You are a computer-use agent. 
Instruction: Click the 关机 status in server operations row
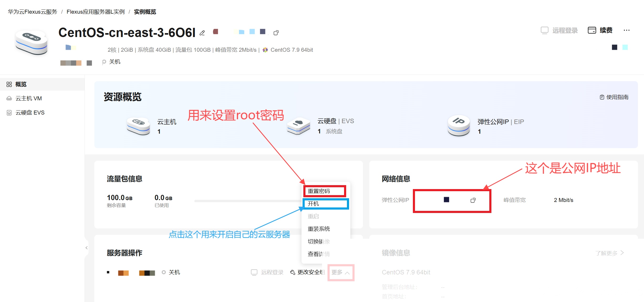coord(174,272)
